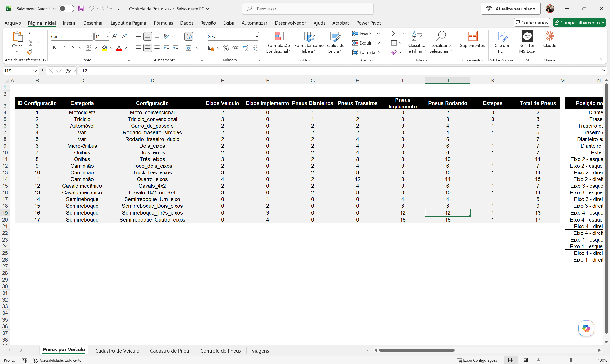Open the Carlito font name dropdown
Screen dimensions: 610x364
click(x=91, y=36)
